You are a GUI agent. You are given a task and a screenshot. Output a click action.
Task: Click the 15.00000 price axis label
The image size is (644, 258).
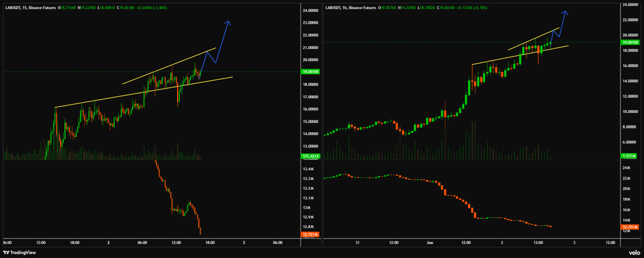[312, 121]
